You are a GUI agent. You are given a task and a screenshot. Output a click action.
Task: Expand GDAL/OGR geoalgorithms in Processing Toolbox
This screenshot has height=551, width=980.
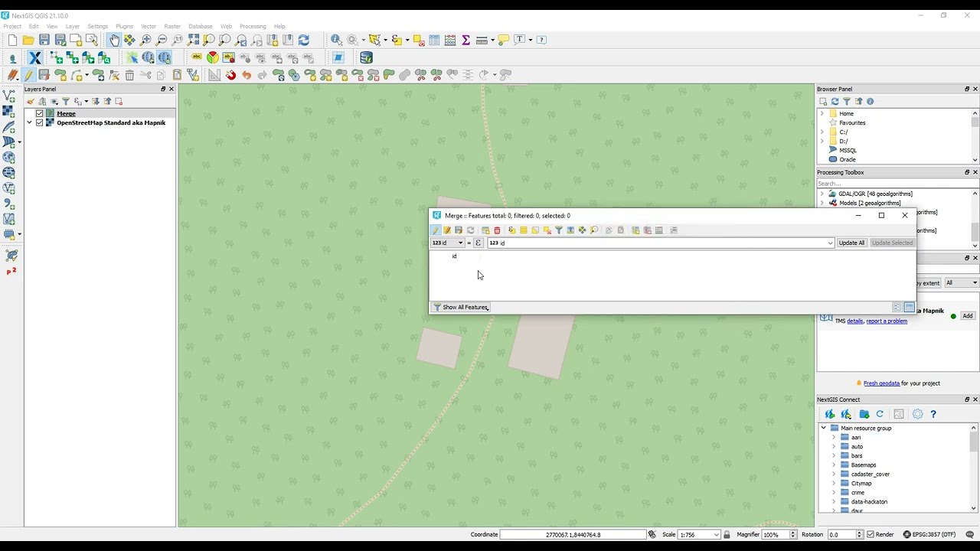point(822,194)
